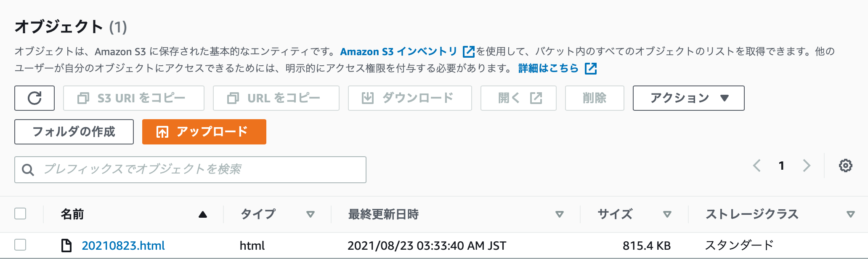Open the アクション dropdown menu
This screenshot has height=259, width=868.
pos(688,98)
